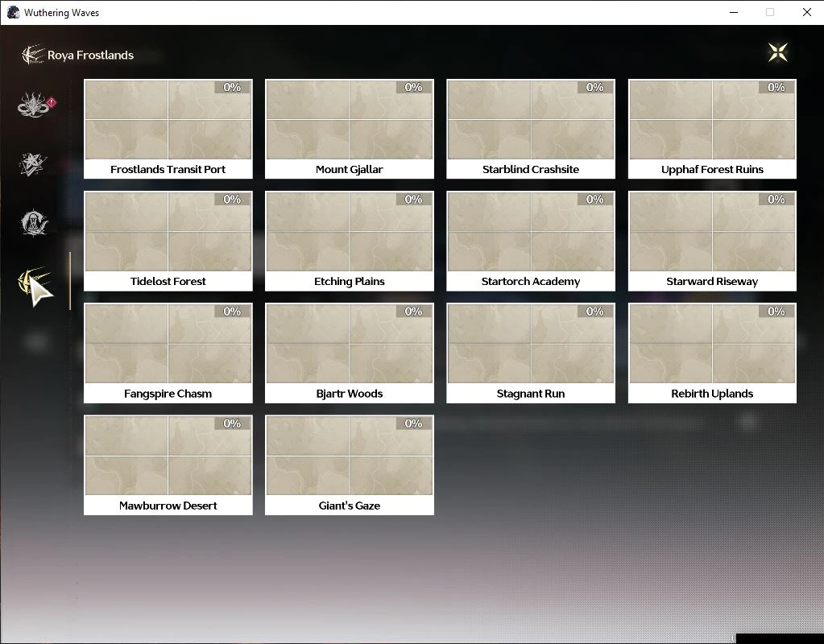Select the Starblind Crashsite area

coord(531,128)
